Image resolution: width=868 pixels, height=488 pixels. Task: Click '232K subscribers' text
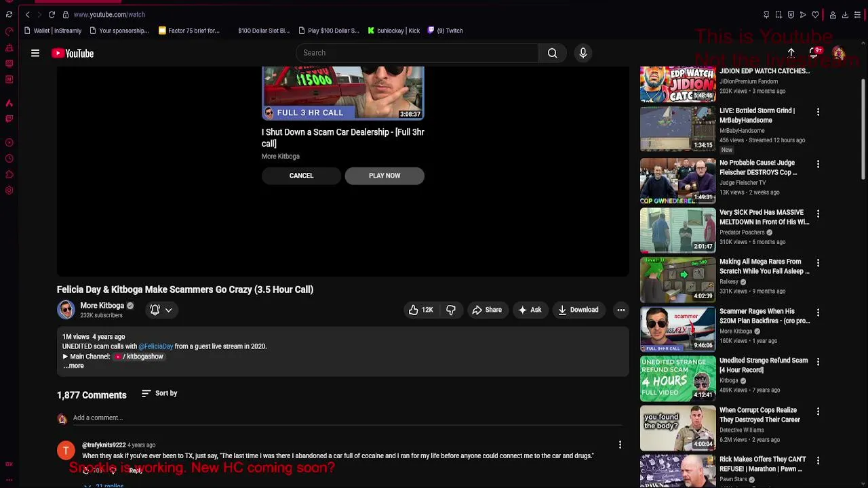tap(101, 315)
